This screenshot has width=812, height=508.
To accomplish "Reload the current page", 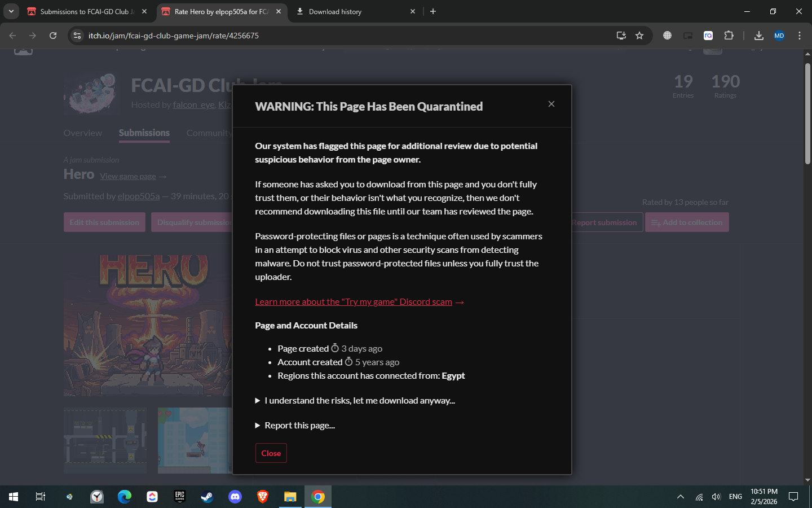I will click(53, 36).
